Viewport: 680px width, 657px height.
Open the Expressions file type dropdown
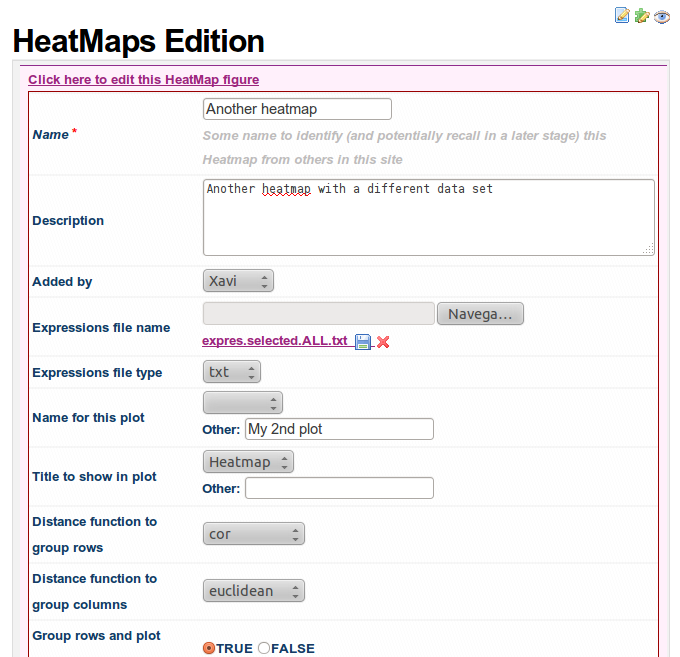pyautogui.click(x=231, y=372)
